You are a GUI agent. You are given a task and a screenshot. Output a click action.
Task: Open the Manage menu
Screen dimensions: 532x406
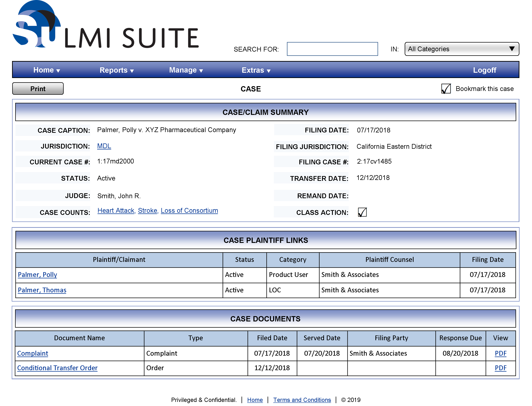point(186,70)
